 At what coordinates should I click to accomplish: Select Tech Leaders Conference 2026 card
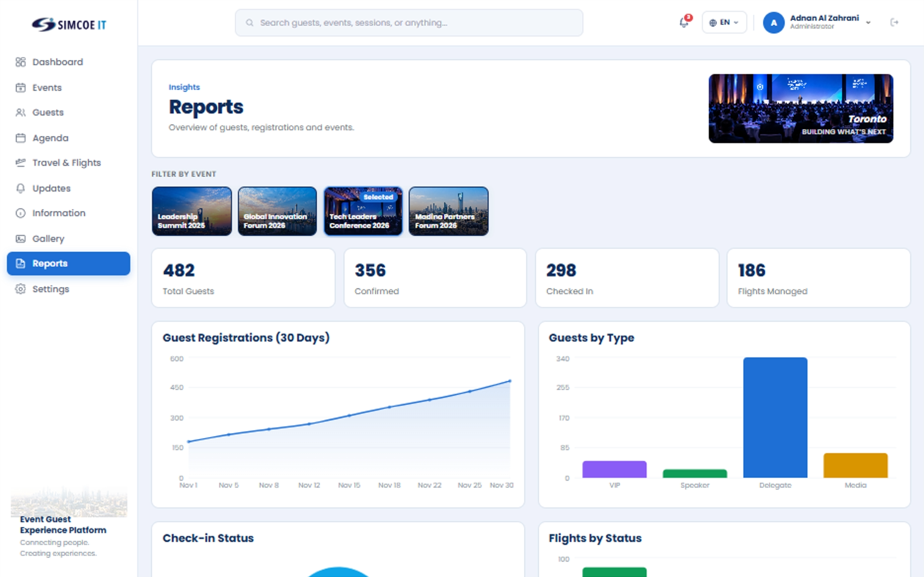[x=363, y=211]
